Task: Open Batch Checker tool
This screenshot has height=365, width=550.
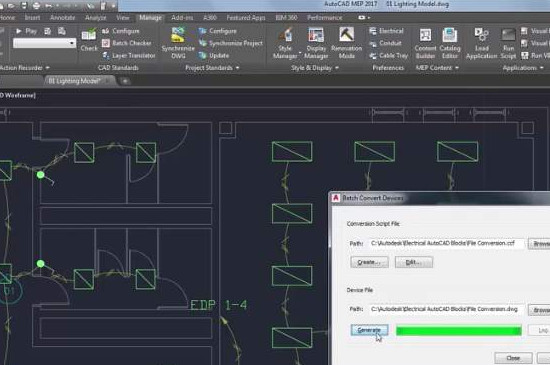Action: coord(127,43)
